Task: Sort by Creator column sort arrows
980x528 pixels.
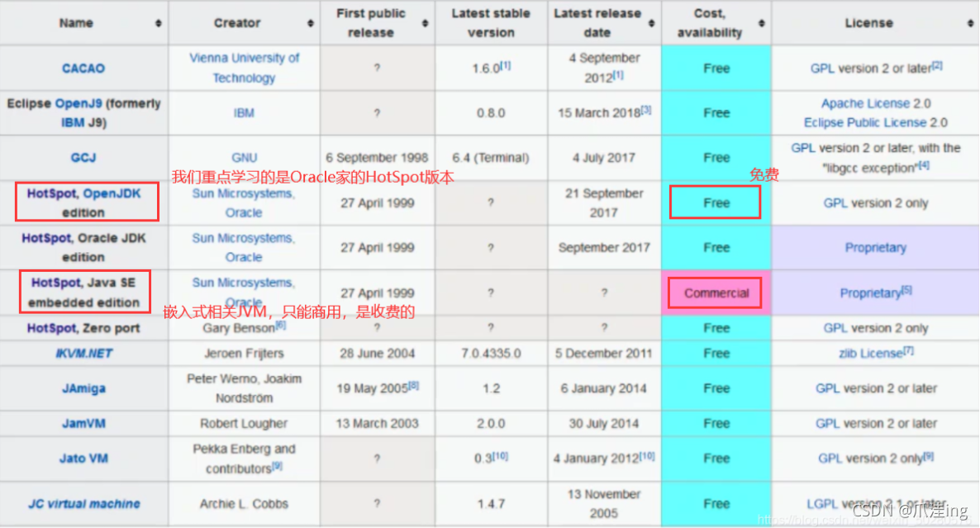Action: pos(310,23)
